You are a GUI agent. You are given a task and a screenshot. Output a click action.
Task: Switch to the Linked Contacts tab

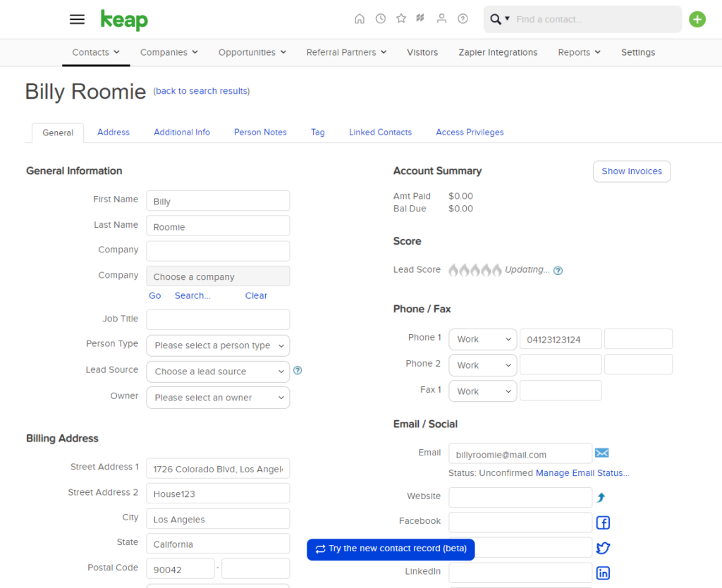(x=380, y=133)
